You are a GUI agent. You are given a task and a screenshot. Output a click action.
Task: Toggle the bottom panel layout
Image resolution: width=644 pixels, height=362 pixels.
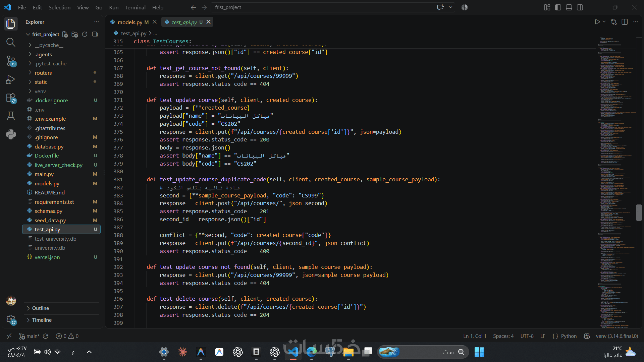[x=569, y=7]
